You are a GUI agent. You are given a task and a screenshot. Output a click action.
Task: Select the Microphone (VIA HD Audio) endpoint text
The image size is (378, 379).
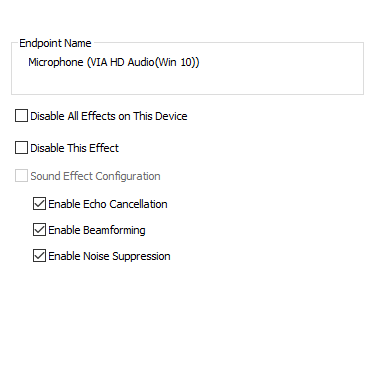114,62
